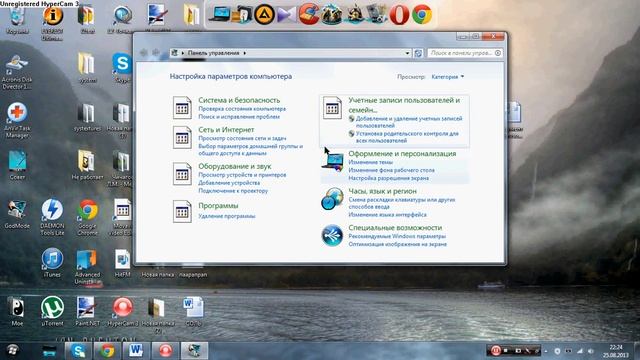This screenshot has width=640, height=360.
Task: Open the HyperCam 3 desktop icon
Action: pyautogui.click(x=122, y=307)
